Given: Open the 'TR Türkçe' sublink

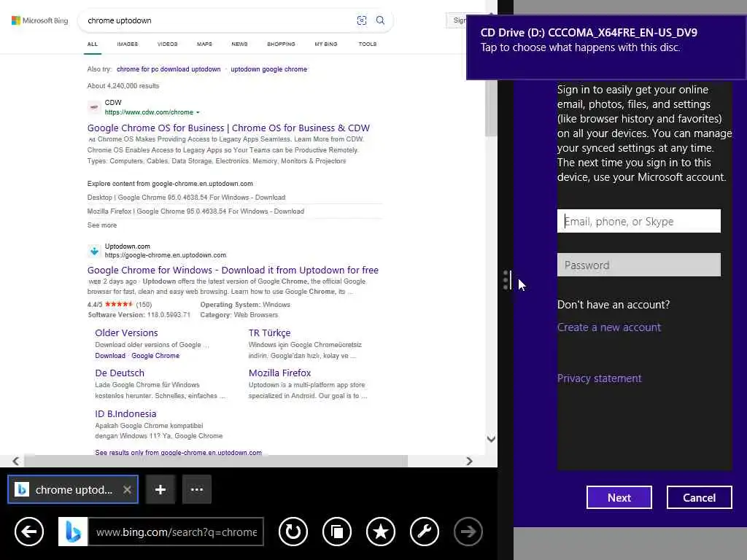Looking at the screenshot, I should 269,332.
